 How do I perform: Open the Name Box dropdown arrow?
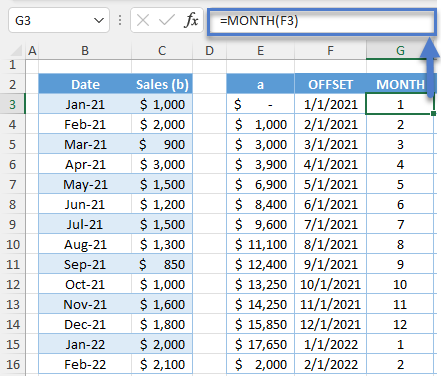coord(99,21)
